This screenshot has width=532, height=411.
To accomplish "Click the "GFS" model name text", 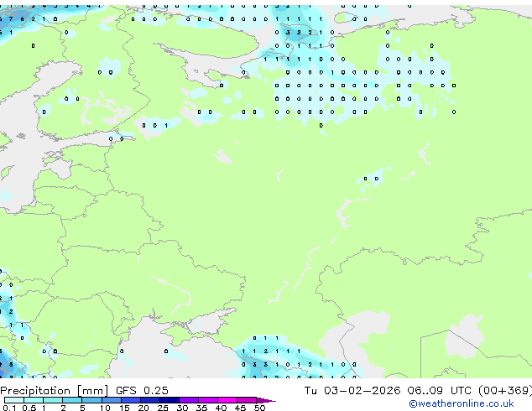I will [126, 391].
